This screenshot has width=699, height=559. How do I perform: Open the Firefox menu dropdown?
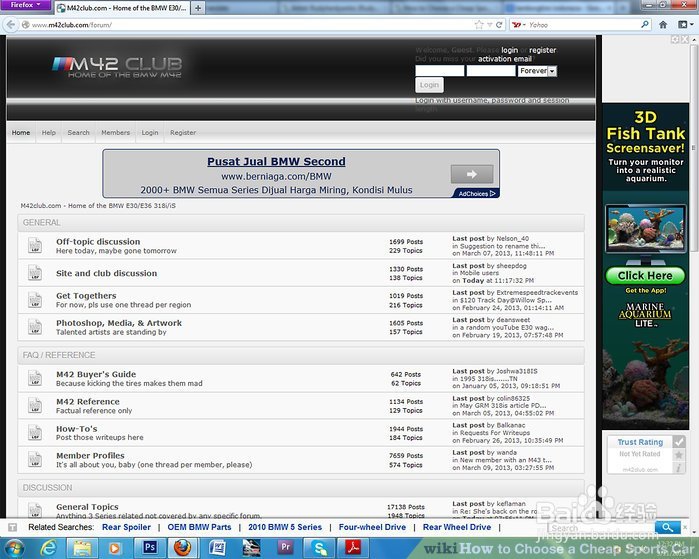26,5
